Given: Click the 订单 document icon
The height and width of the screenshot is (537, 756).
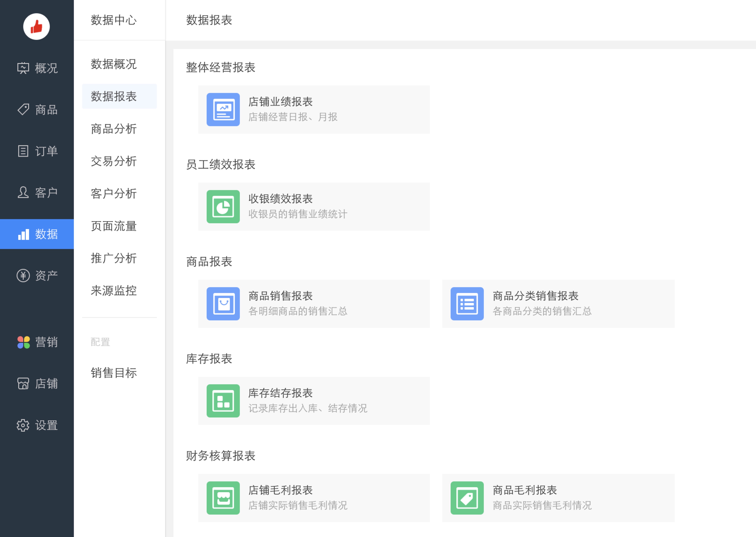Looking at the screenshot, I should 23,151.
